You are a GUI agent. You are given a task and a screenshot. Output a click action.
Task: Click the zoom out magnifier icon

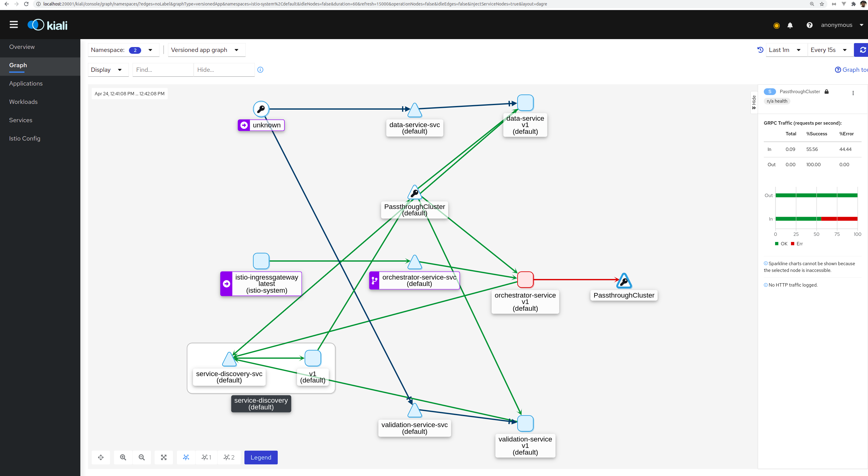click(141, 457)
